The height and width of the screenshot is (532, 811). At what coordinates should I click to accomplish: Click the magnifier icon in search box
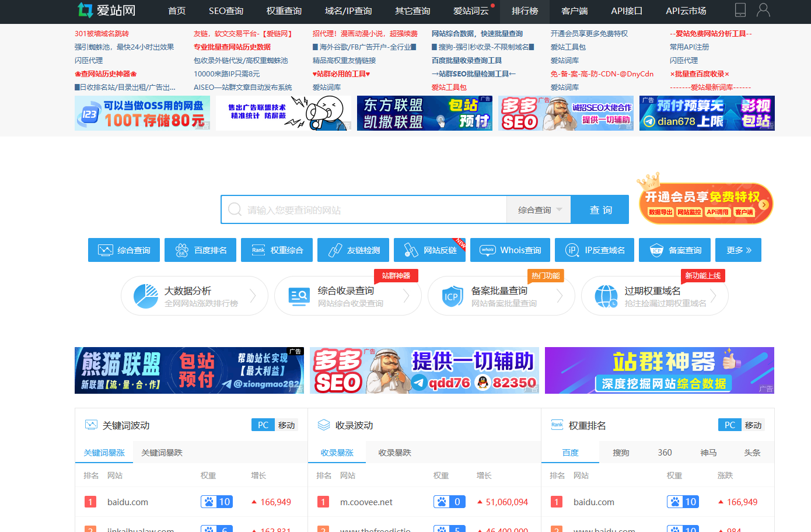pyautogui.click(x=235, y=209)
